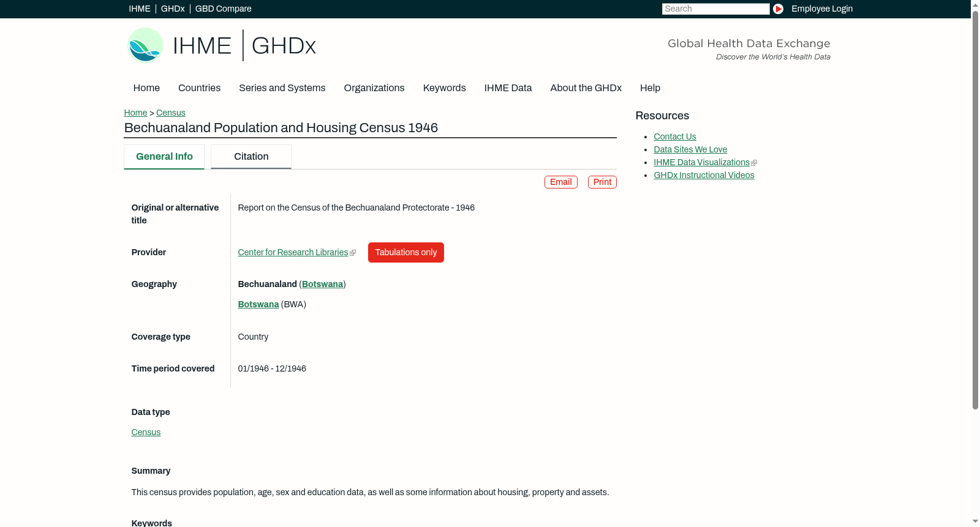Click the Tabulations only red badge
The image size is (980, 527).
point(406,252)
